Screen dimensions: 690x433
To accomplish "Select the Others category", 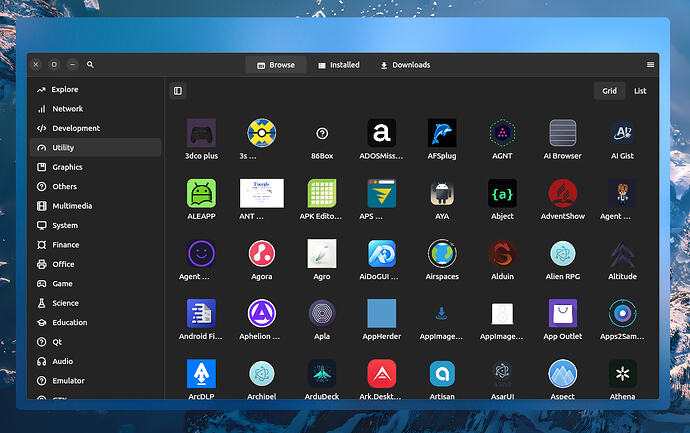I will [x=95, y=187].
